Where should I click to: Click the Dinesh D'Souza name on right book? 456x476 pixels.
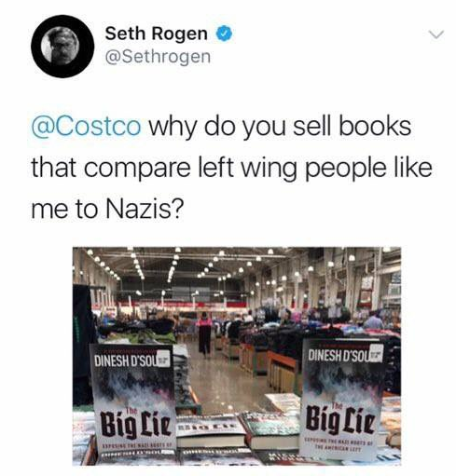340,355
